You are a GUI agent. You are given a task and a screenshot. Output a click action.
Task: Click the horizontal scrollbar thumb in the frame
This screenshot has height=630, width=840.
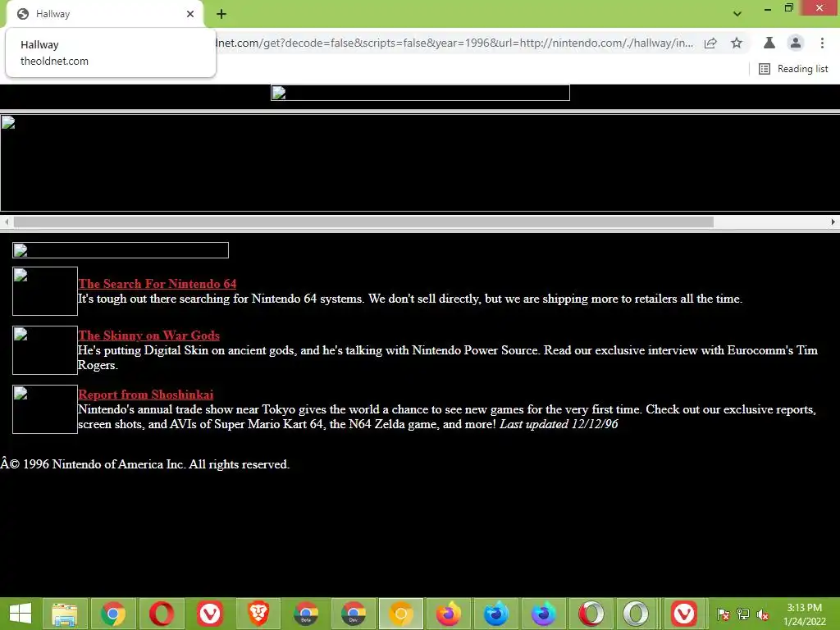(x=363, y=221)
